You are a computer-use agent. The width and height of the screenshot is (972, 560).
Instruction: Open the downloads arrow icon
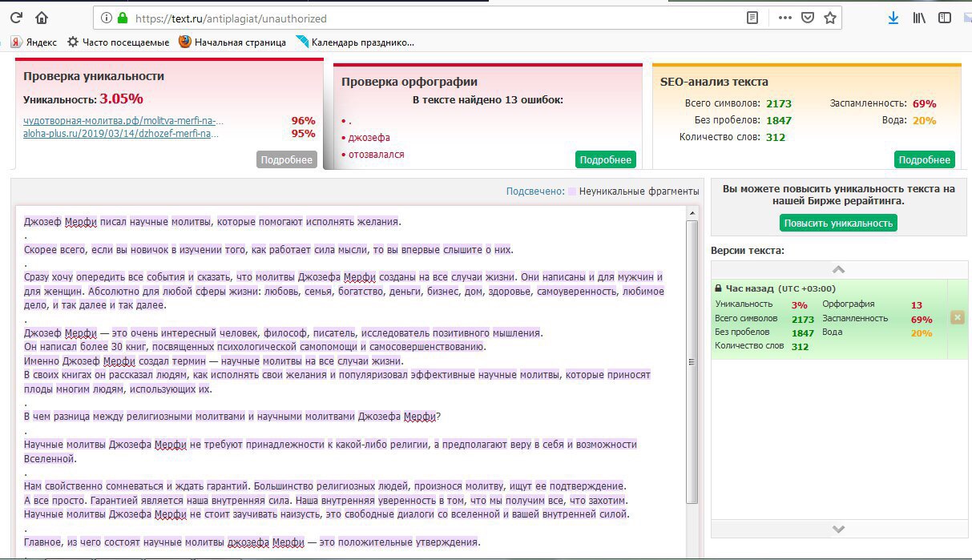(x=893, y=18)
